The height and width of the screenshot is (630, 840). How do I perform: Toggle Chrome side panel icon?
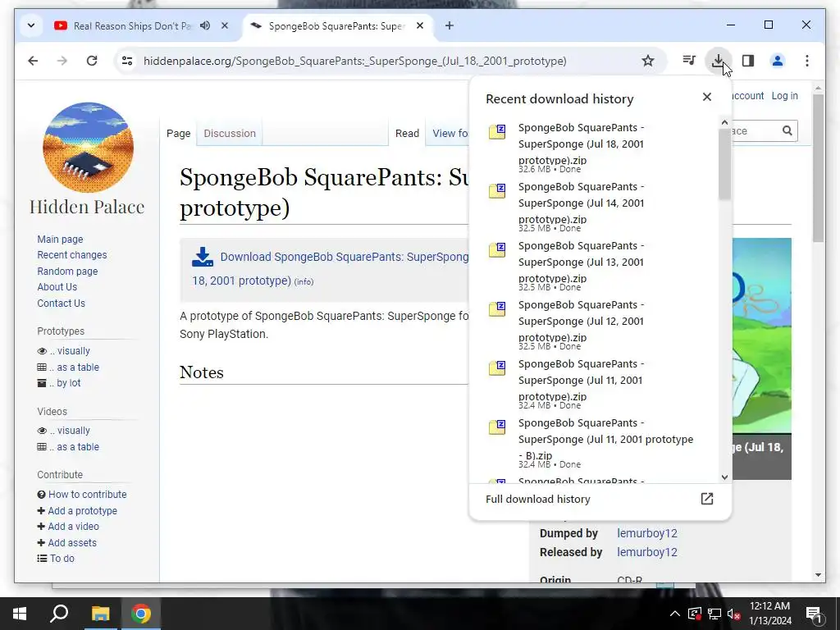coord(748,61)
